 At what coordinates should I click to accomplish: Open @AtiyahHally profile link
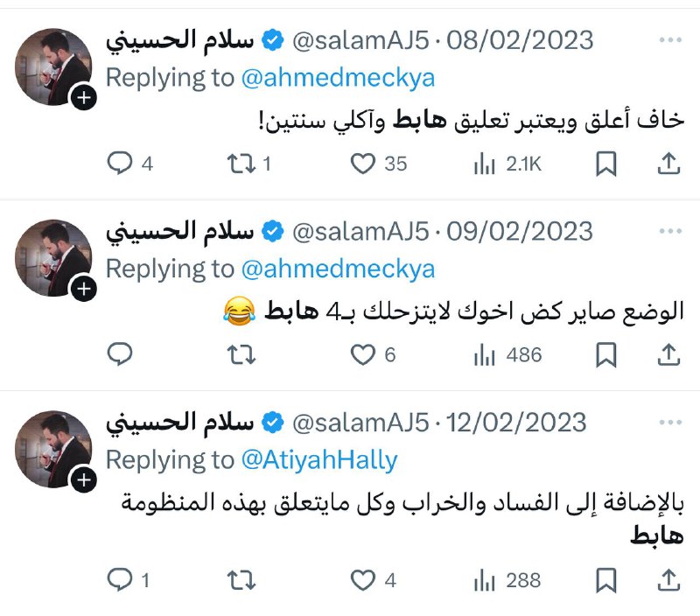point(319,459)
